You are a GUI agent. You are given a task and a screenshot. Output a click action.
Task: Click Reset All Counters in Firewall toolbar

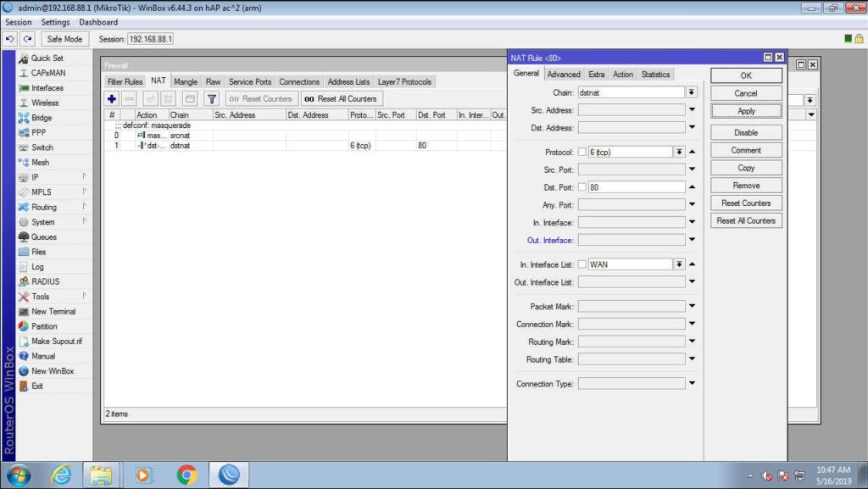tap(341, 99)
